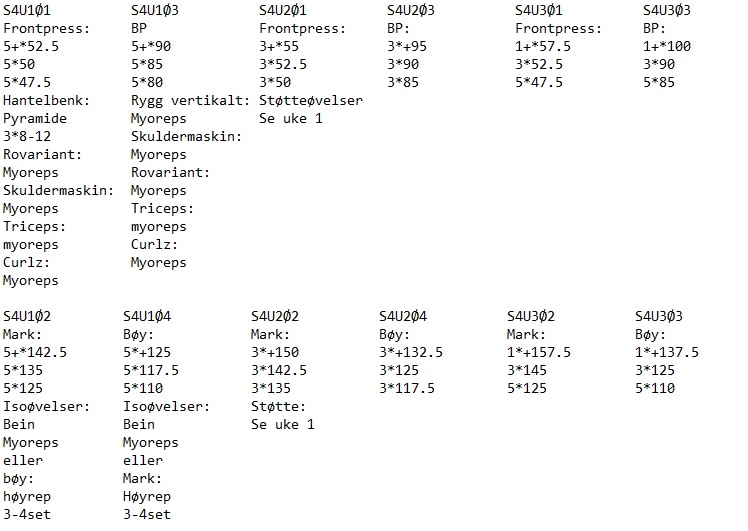The image size is (748, 531).
Task: Select the S4U1Ø4 heading
Action: coord(147,316)
